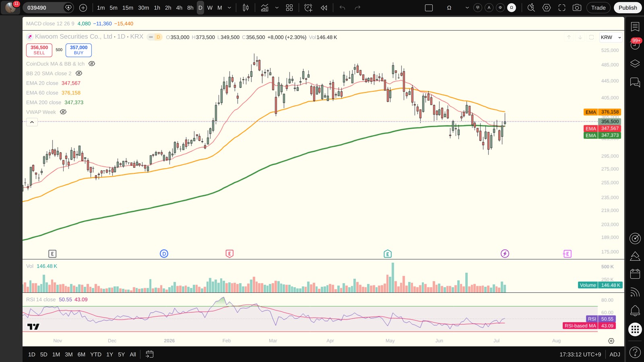Viewport: 644px width, 362px height.
Task: Toggle ADJ adjusted data button
Action: 615,354
